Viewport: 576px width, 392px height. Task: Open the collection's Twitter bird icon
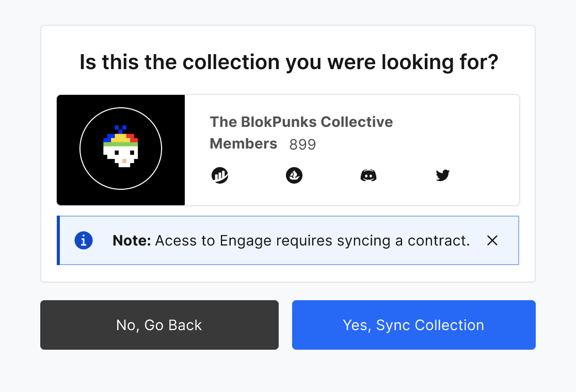(442, 175)
